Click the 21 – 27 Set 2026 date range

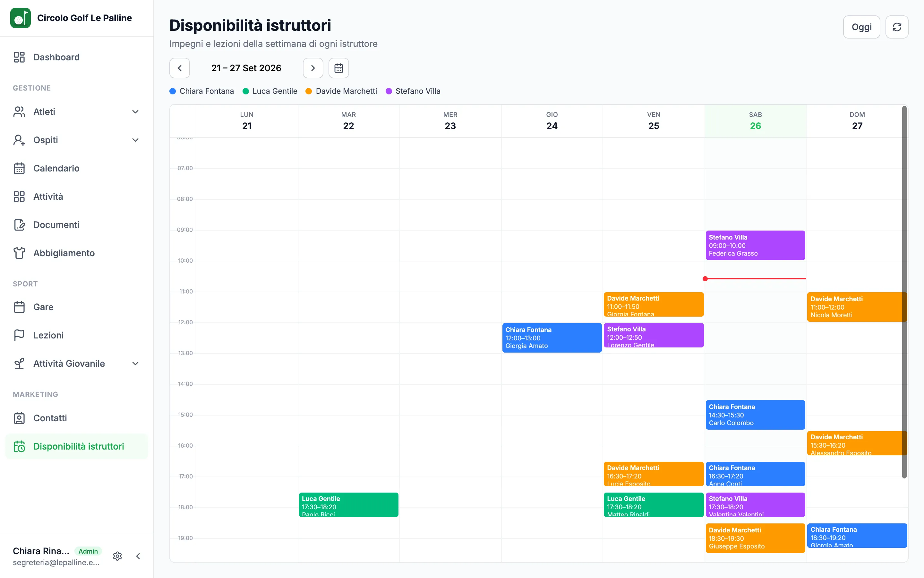point(246,68)
